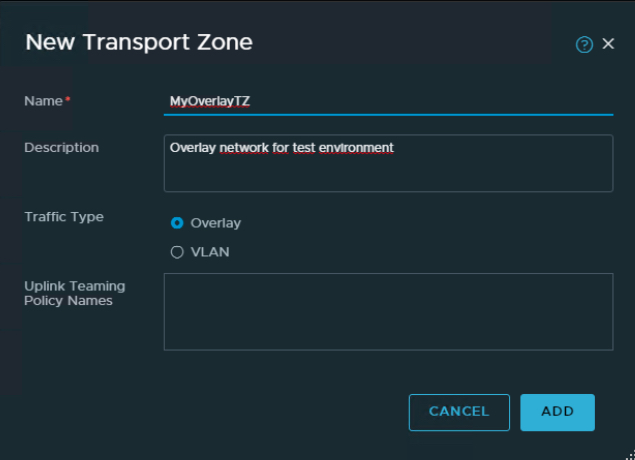This screenshot has width=635, height=460.
Task: Click inside the Description text area
Action: [x=388, y=163]
